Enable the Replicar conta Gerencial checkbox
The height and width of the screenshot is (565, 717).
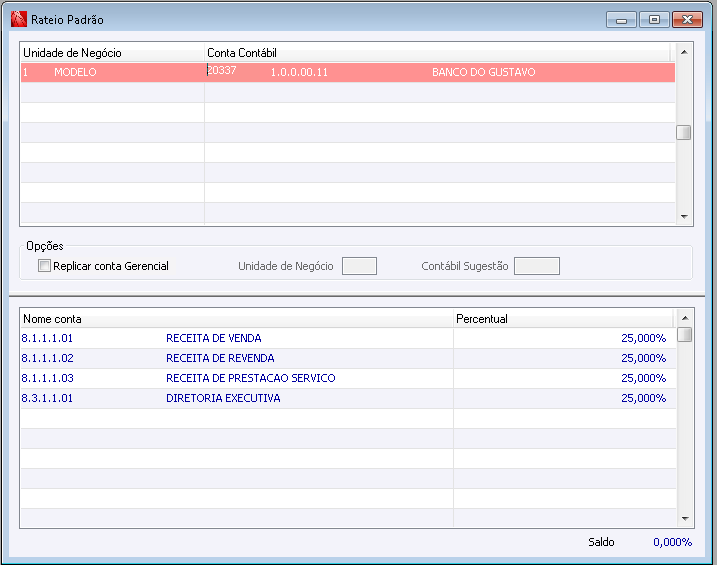pyautogui.click(x=44, y=266)
